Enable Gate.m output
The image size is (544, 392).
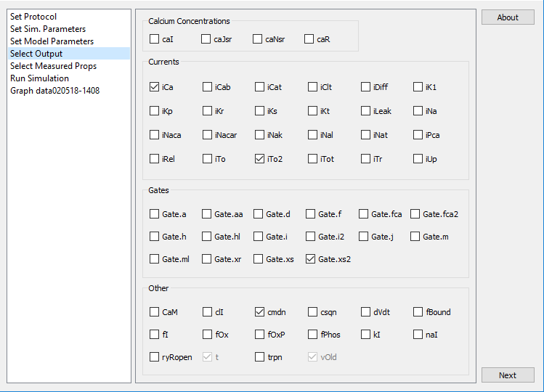coord(415,236)
